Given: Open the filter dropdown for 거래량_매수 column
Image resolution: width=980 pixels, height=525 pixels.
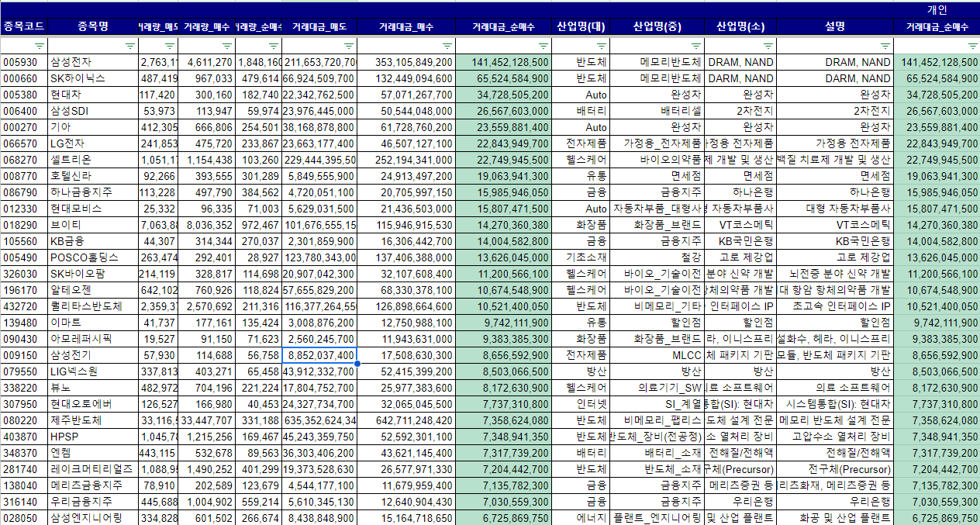Looking at the screenshot, I should (226, 46).
